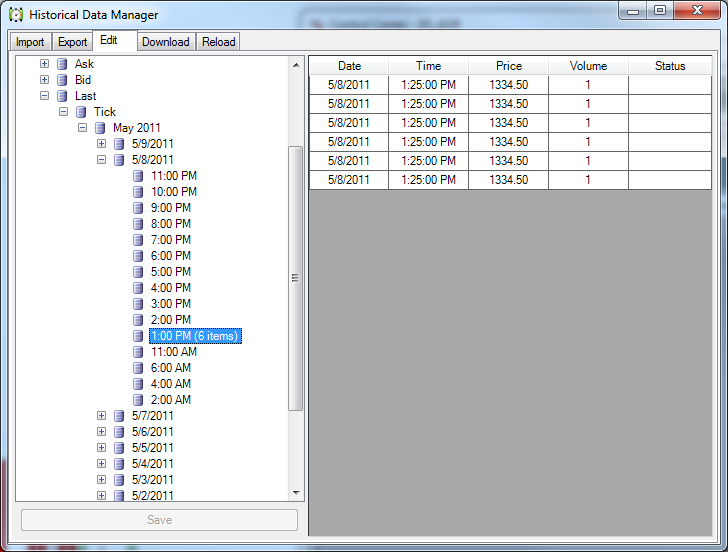Expand the 5/3/2011 node
This screenshot has height=552, width=728.
pos(102,480)
